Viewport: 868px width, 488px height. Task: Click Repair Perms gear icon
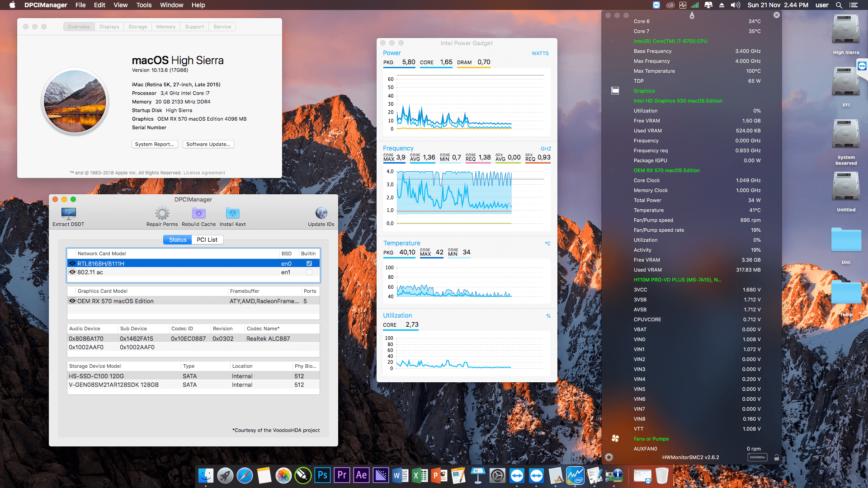click(162, 213)
